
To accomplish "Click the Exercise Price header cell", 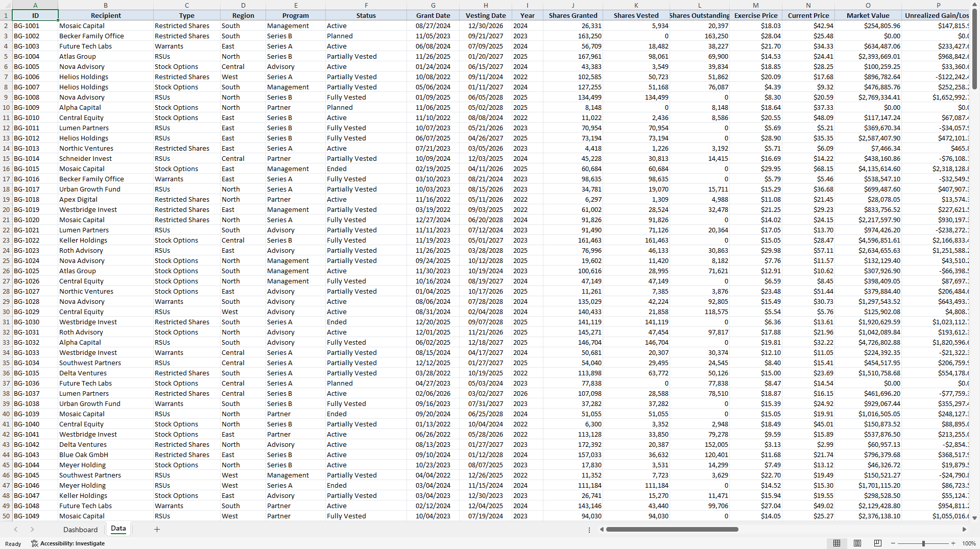I will pyautogui.click(x=756, y=15).
